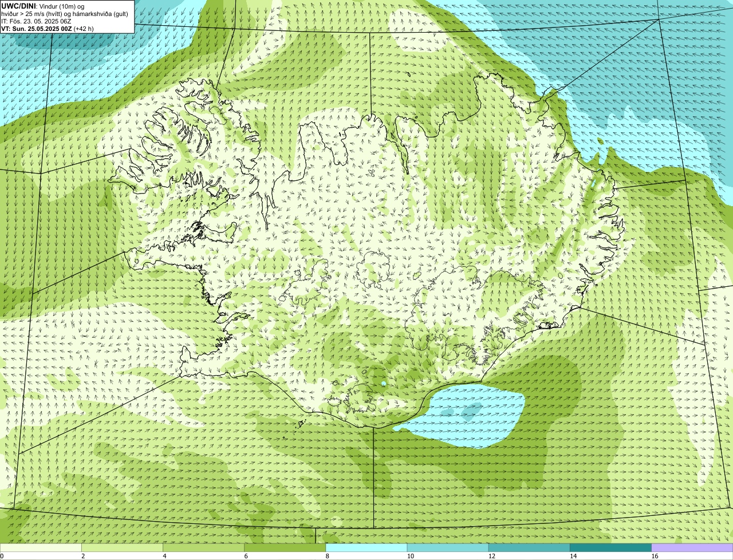733x560 pixels.
Task: Pick the teal legend swatch between 12 and 14
Action: pyautogui.click(x=529, y=548)
